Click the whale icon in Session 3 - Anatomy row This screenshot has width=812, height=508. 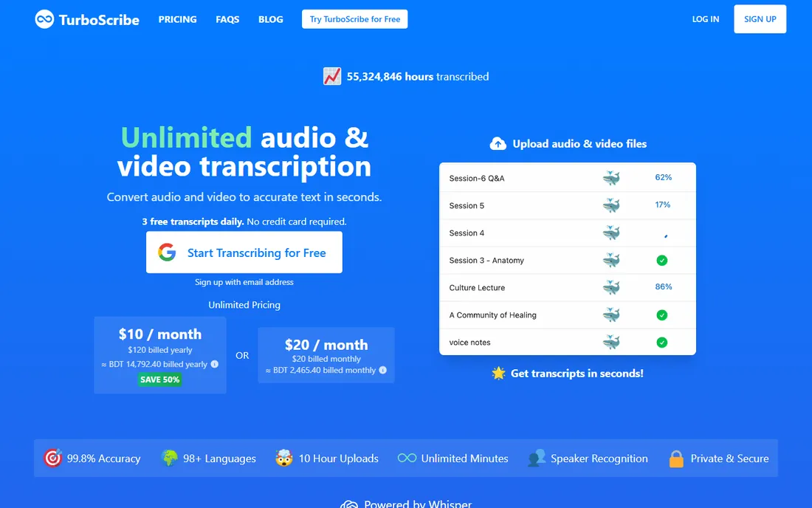pos(611,260)
